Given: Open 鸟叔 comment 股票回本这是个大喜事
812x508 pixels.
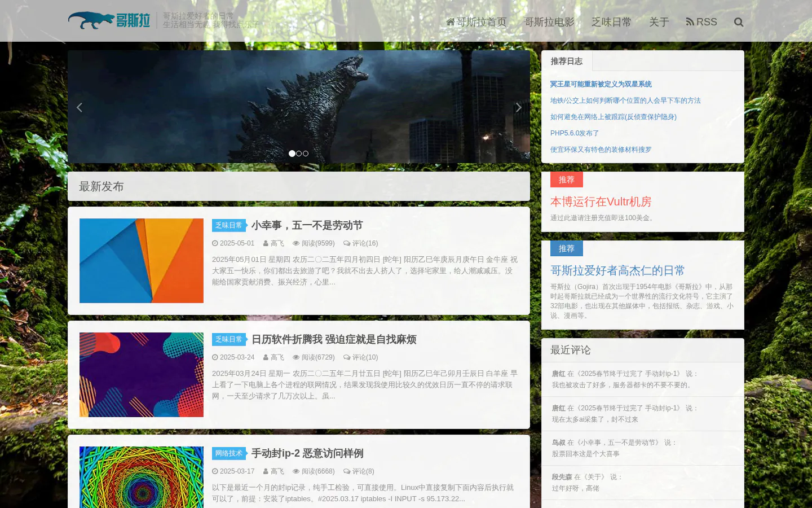Looking at the screenshot, I should tap(643, 448).
